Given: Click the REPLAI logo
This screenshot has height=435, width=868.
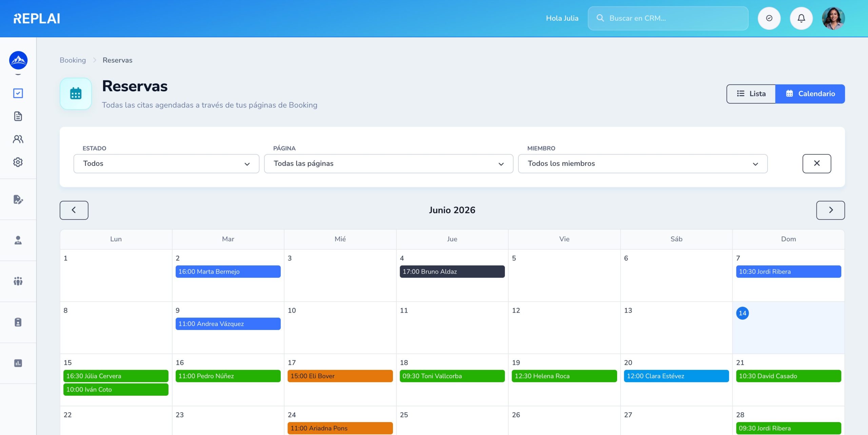Looking at the screenshot, I should (x=37, y=18).
